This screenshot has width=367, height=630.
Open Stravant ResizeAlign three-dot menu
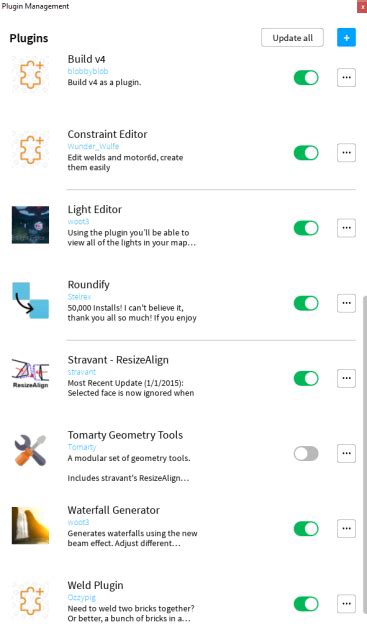[x=346, y=378]
